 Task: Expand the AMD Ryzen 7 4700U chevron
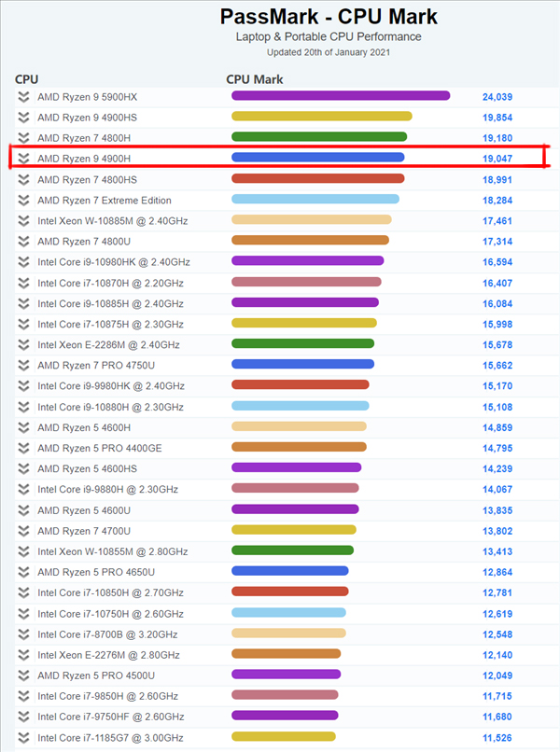pos(23,532)
